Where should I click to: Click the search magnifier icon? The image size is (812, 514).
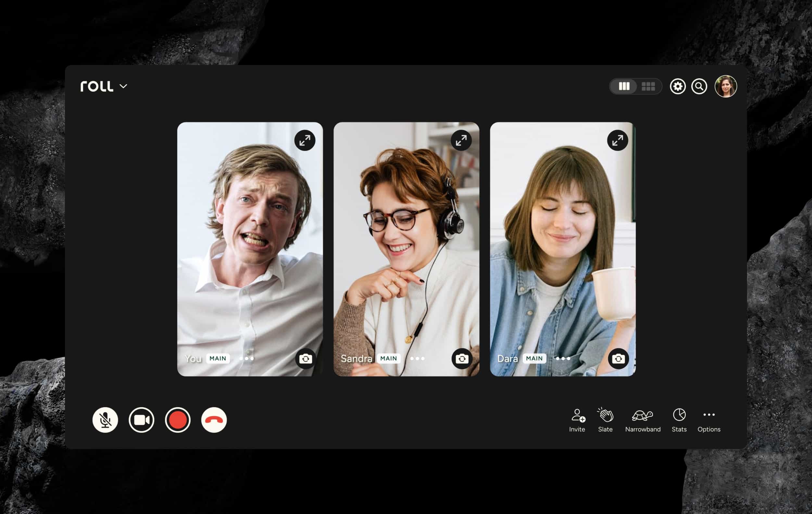pos(699,86)
